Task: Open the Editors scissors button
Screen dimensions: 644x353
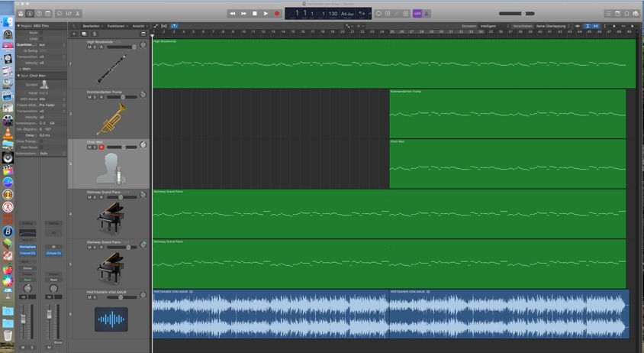Action: pyautogui.click(x=78, y=14)
